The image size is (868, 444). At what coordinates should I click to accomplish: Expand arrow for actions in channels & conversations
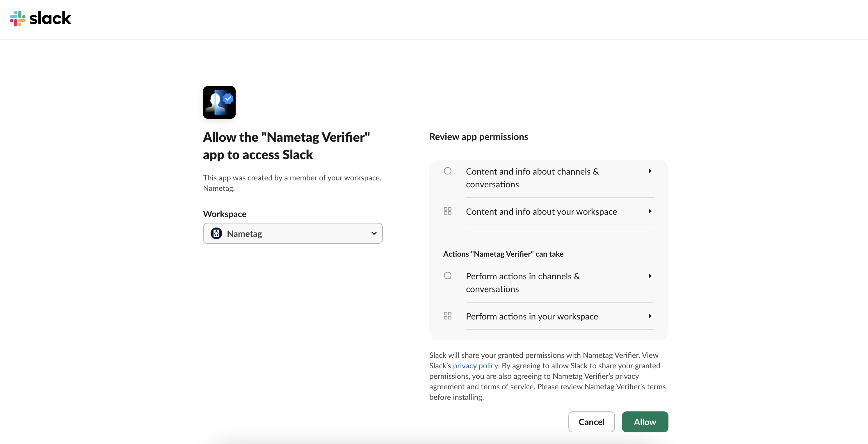pyautogui.click(x=650, y=276)
